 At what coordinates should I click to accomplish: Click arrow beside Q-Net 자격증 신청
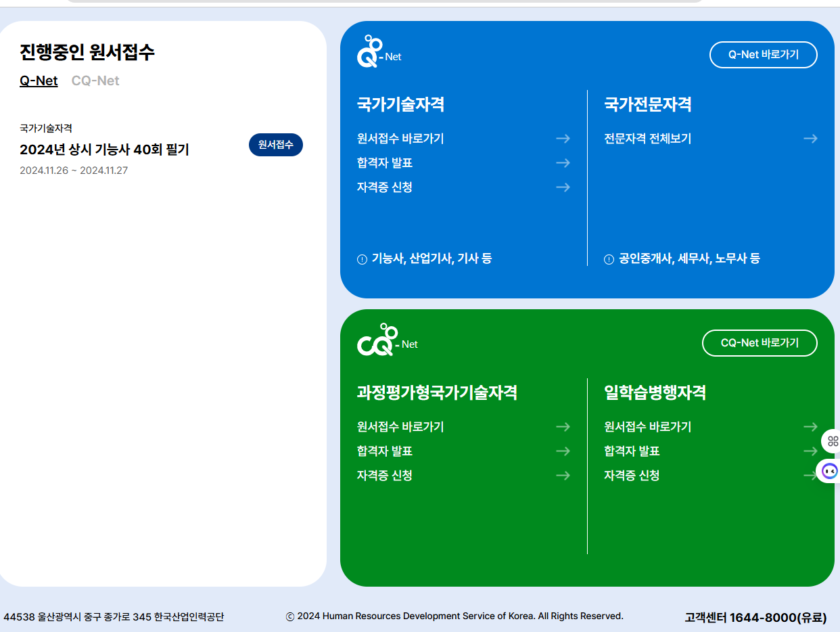563,187
